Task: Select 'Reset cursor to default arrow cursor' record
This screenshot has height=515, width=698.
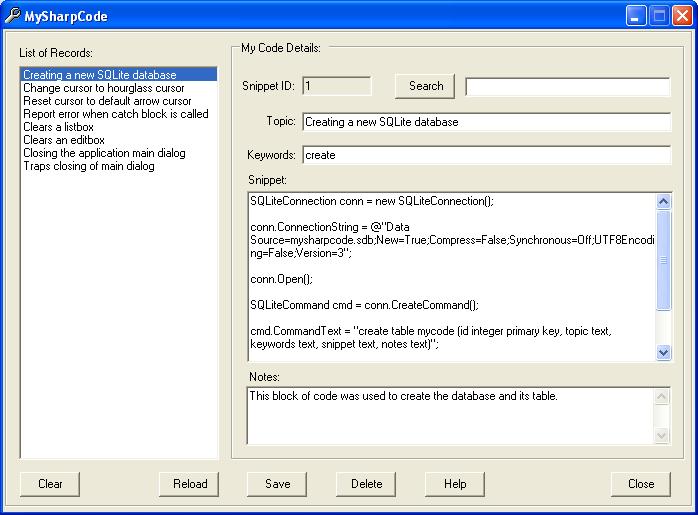Action: (119, 101)
